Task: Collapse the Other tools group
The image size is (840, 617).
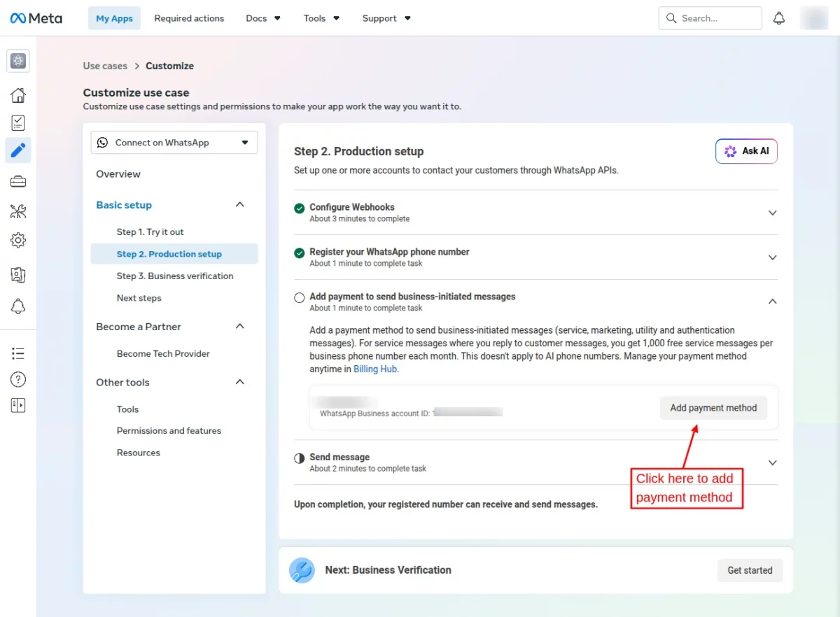Action: click(240, 382)
